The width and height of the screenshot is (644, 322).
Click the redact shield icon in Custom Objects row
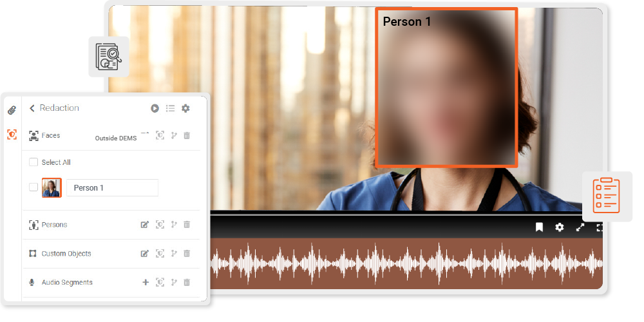[x=160, y=253]
